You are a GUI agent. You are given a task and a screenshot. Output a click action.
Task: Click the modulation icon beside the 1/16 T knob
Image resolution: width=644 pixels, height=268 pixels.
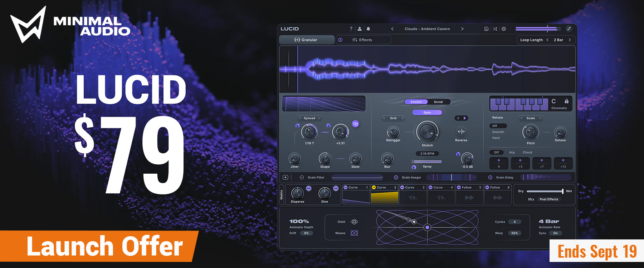coord(297,125)
